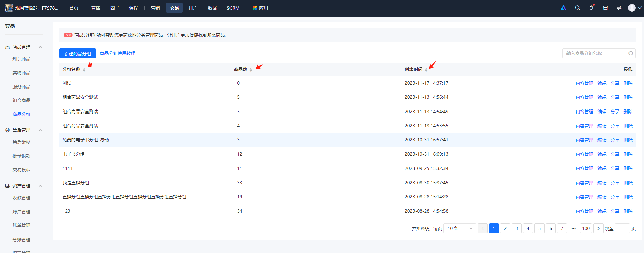The height and width of the screenshot is (253, 644).
Task: Click the shop storefront icon in top bar
Action: [x=605, y=8]
